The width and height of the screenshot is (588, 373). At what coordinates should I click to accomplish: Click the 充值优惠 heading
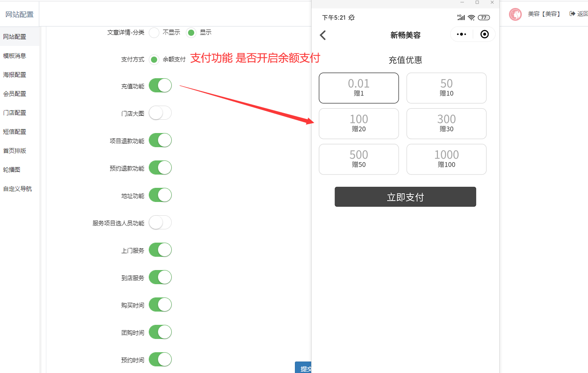pyautogui.click(x=405, y=60)
